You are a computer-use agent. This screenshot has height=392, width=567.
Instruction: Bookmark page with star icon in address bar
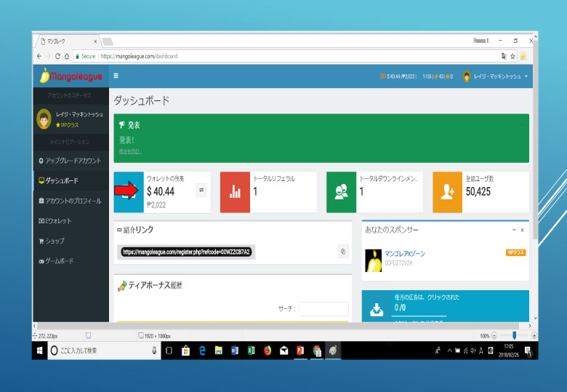pyautogui.click(x=513, y=56)
